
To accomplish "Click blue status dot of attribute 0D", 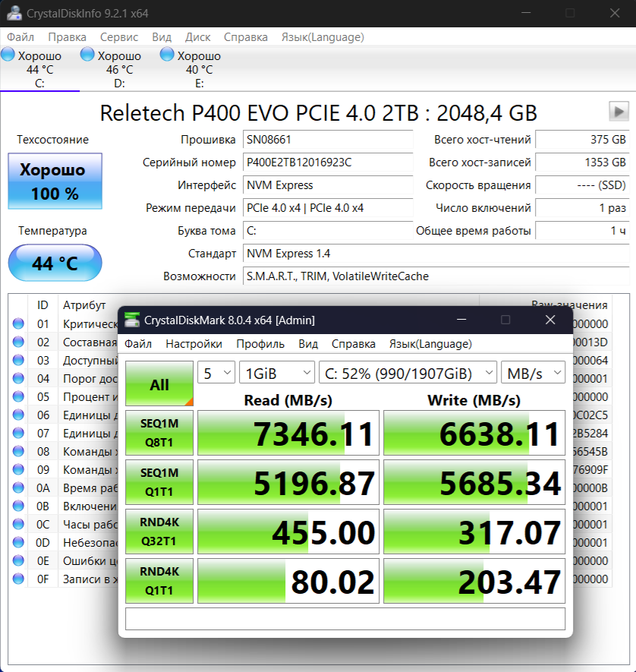I will click(x=18, y=542).
